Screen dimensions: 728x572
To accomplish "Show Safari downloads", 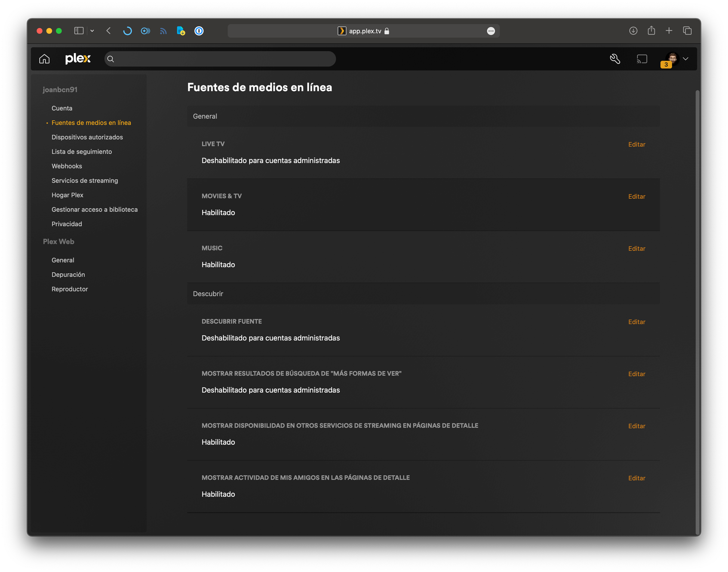I will (633, 31).
